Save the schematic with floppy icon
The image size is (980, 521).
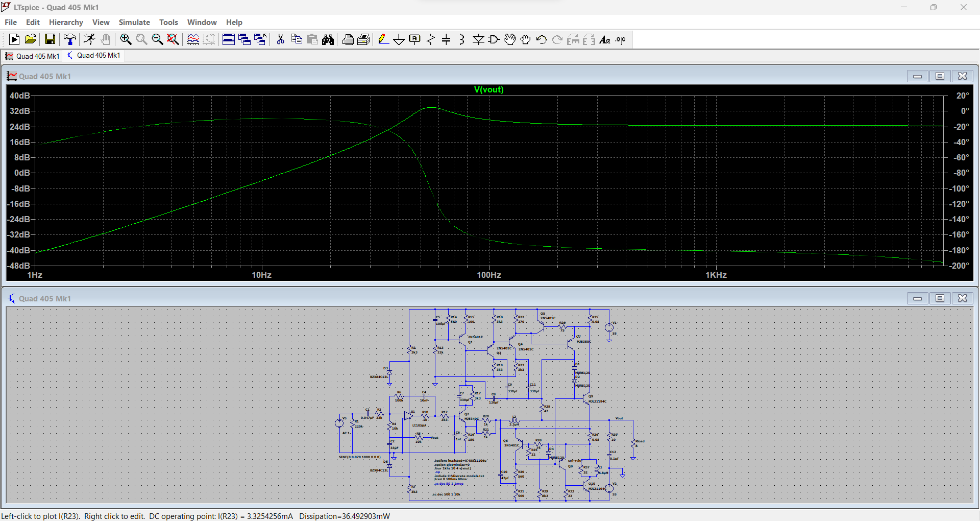(x=50, y=39)
